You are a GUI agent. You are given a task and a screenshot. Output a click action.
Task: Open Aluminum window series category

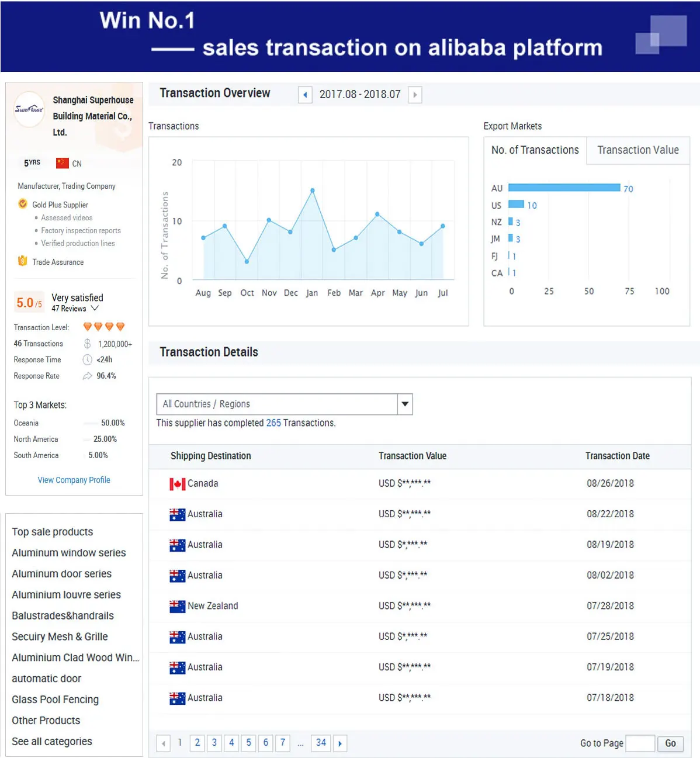click(69, 553)
